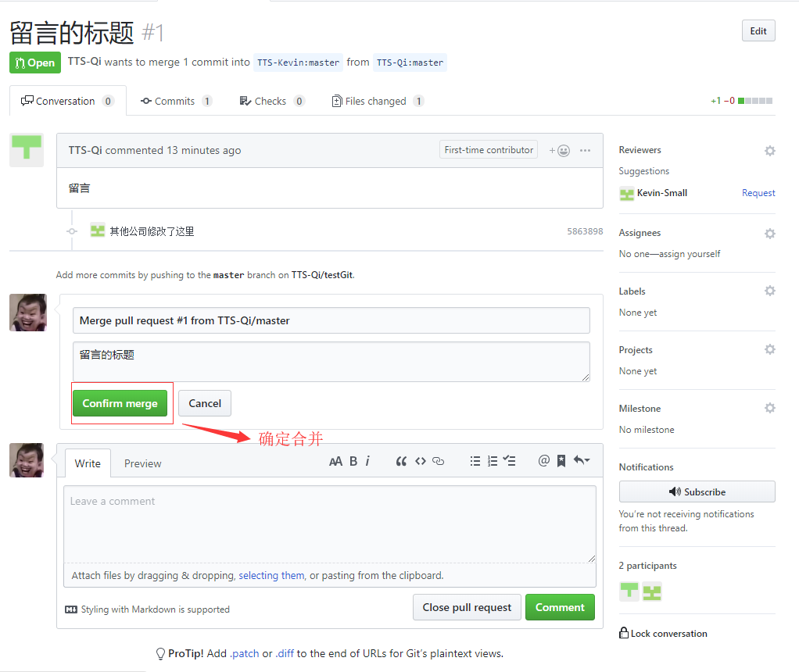Viewport: 799px width, 672px height.
Task: Click the 'selecting them' file attachment link
Action: pyautogui.click(x=271, y=576)
